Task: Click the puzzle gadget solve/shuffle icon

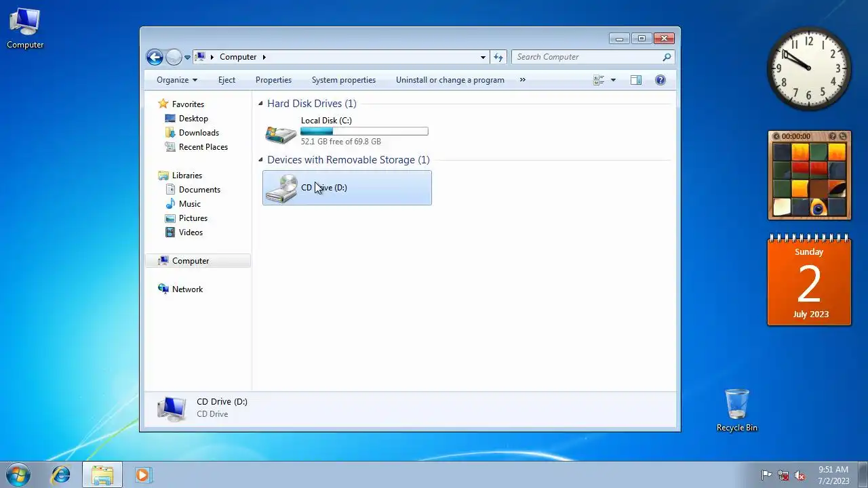Action: (x=843, y=136)
